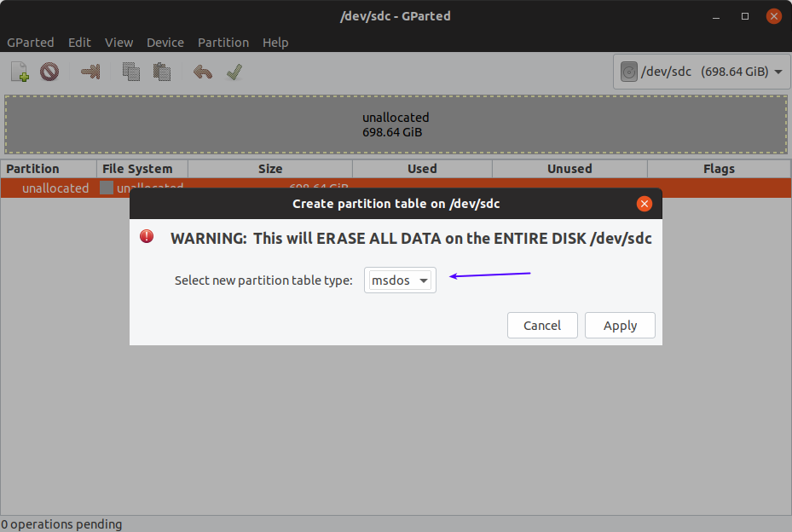Open the GParted menu
Screen dimensions: 792x532
tap(31, 42)
